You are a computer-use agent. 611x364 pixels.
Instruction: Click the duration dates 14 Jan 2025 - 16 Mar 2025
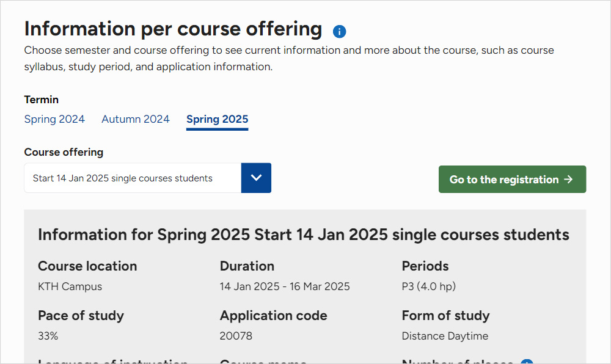pyautogui.click(x=285, y=286)
